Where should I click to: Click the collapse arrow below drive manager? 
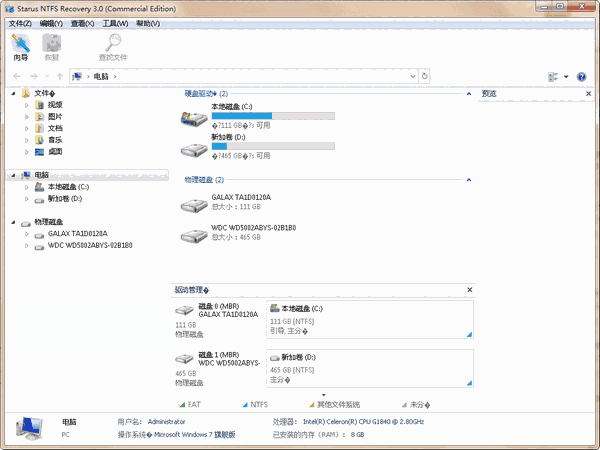tap(324, 395)
